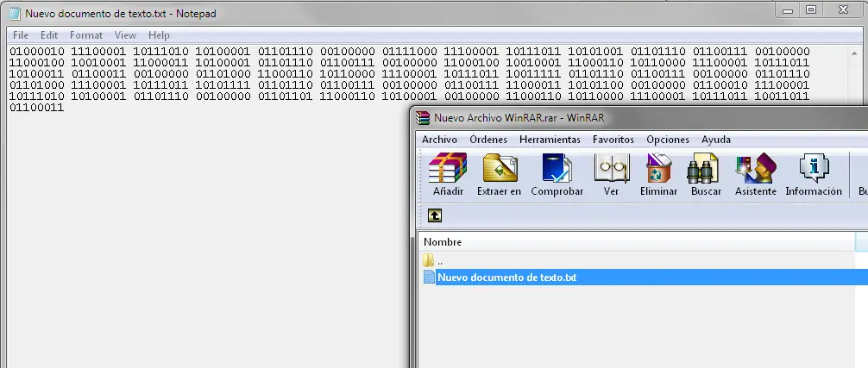This screenshot has width=868, height=368.
Task: Click Notepad's scrollbar up arrow
Action: 856,53
